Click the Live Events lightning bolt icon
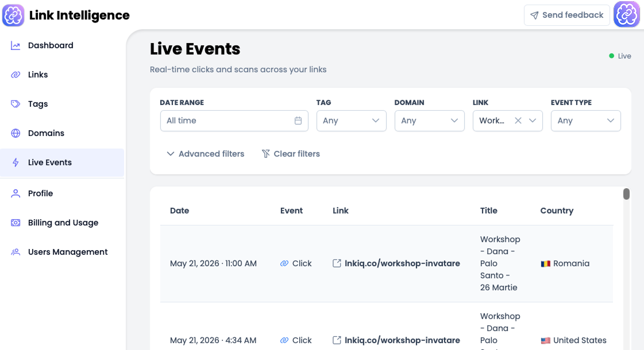 click(x=16, y=162)
